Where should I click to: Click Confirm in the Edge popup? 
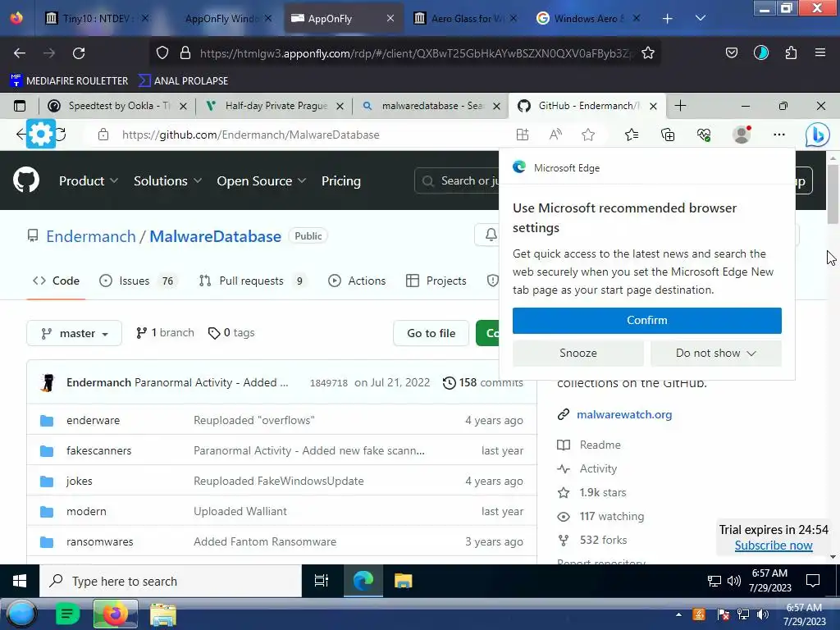647,321
